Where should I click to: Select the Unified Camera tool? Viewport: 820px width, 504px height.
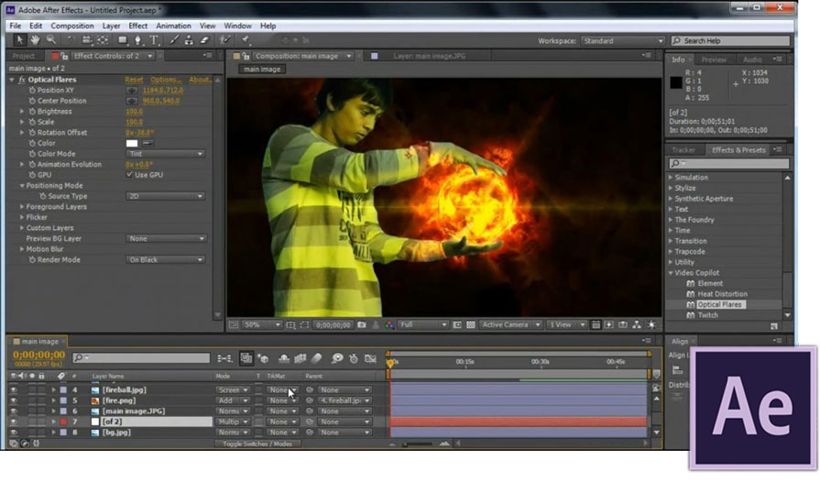click(x=87, y=39)
